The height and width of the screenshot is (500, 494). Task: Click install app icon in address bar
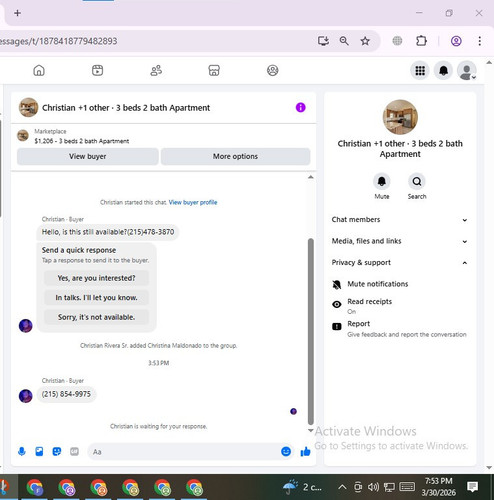(323, 41)
